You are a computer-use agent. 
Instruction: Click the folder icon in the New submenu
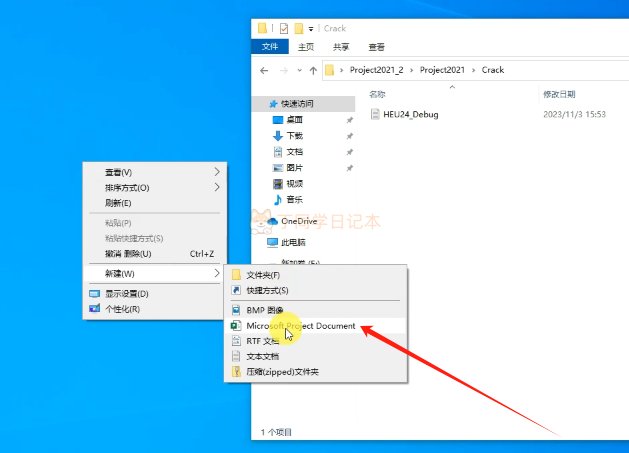pyautogui.click(x=236, y=275)
